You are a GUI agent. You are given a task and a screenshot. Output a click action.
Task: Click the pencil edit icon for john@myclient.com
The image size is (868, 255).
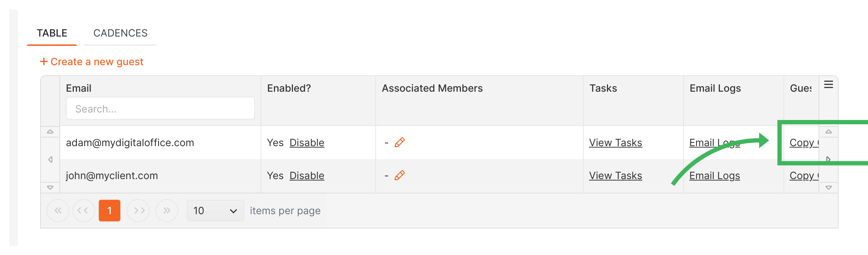point(400,175)
